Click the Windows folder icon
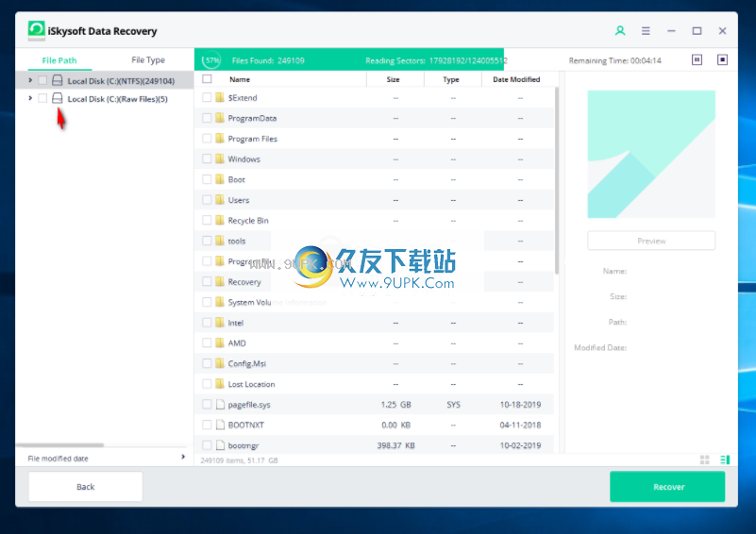Screen dimensions: 756x534 [x=220, y=159]
